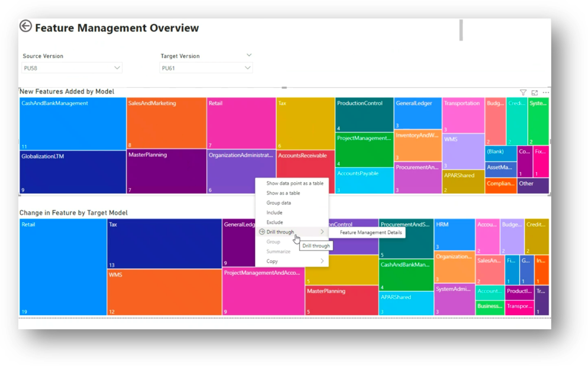
Task: Open Feature Management Details drill-through page
Action: coord(371,233)
